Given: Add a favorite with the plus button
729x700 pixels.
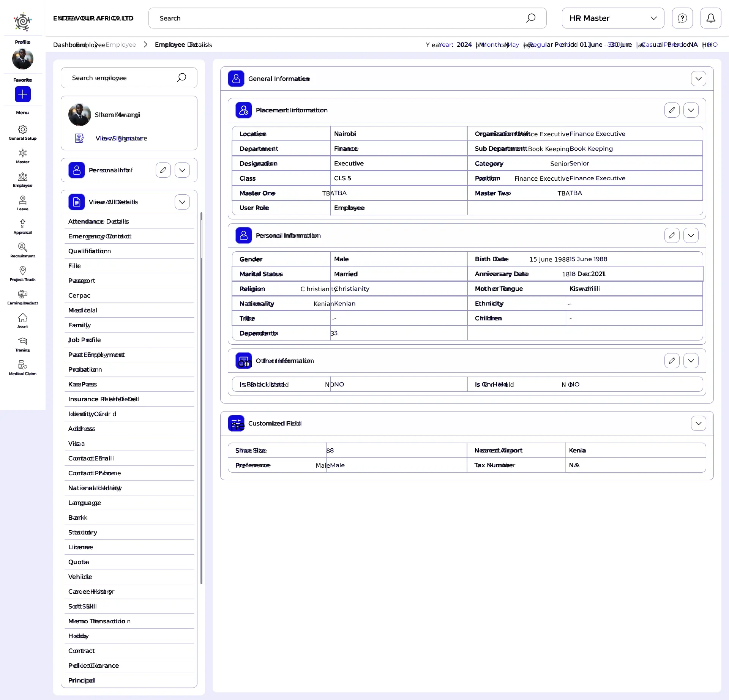Looking at the screenshot, I should point(22,94).
